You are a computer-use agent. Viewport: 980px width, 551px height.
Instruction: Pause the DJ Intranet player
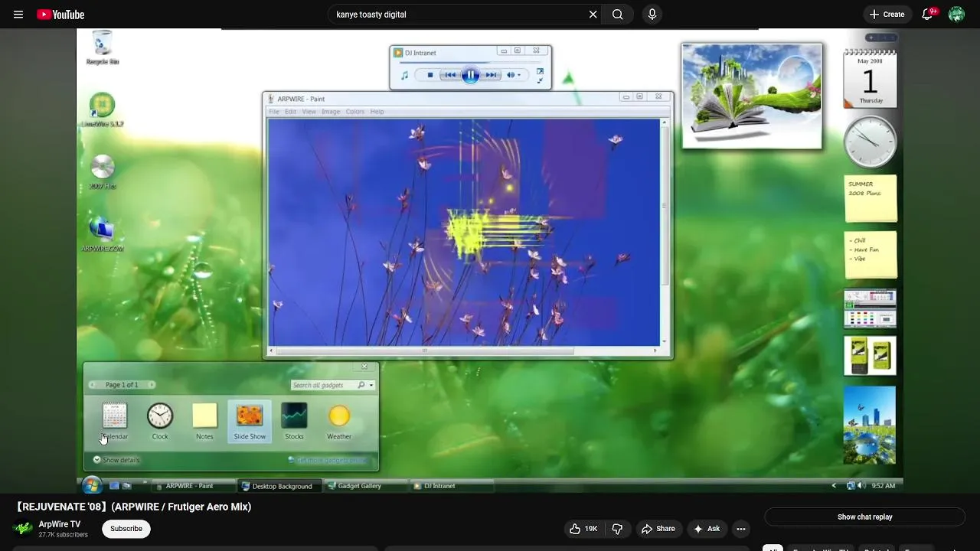[470, 75]
